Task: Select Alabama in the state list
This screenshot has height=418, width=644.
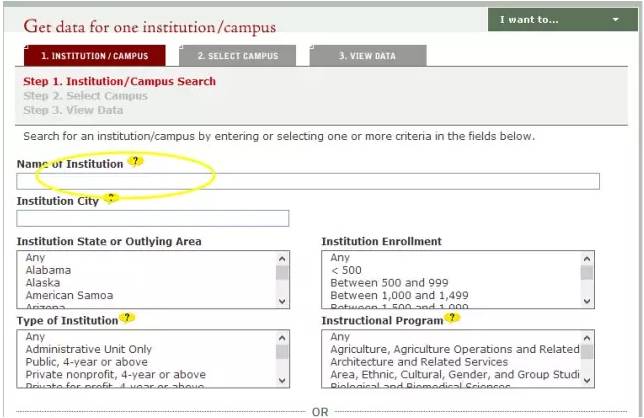Action: pos(48,270)
